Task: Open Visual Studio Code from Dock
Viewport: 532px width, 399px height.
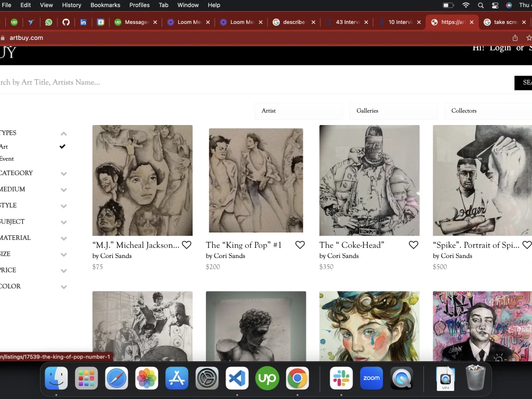Action: [x=237, y=378]
